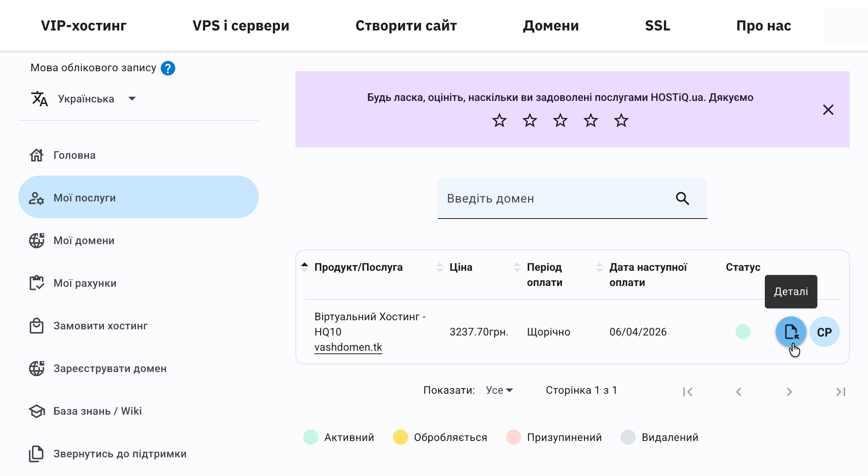The height and width of the screenshot is (476, 868).
Task: Select the Головна home icon
Action: tap(37, 155)
